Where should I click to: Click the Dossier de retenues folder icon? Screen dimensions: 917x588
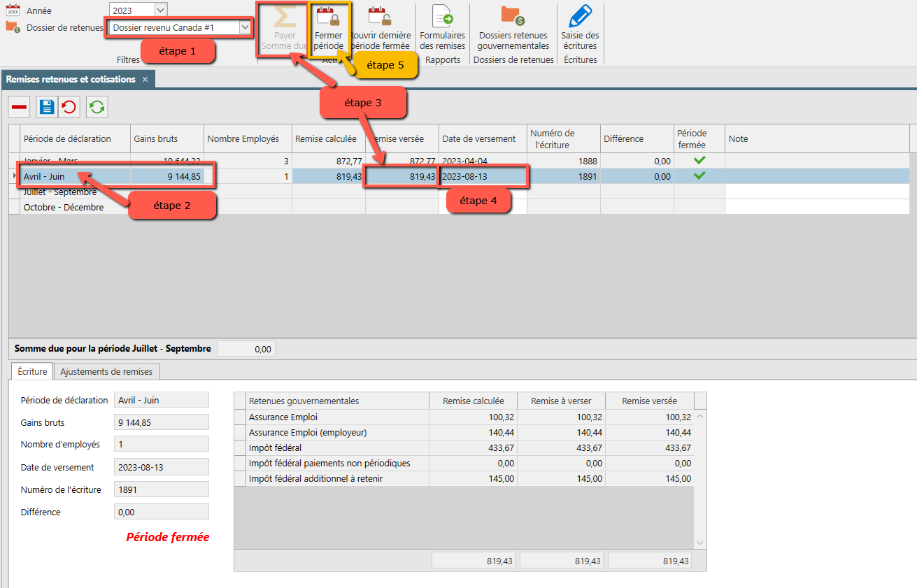coord(13,27)
